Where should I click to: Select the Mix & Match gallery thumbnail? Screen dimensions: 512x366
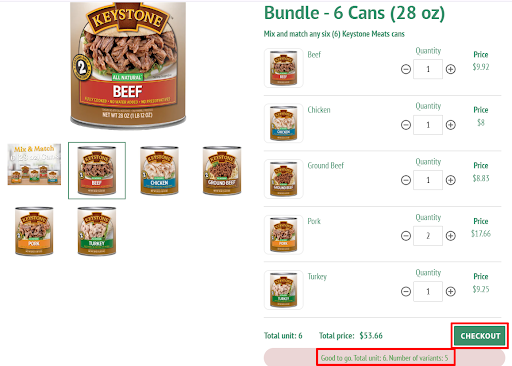pos(34,164)
